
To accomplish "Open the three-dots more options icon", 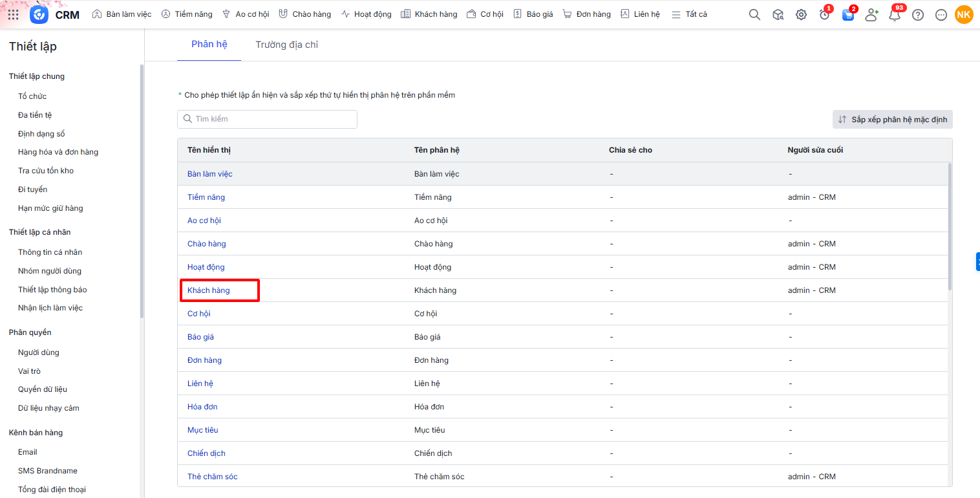I will [941, 14].
